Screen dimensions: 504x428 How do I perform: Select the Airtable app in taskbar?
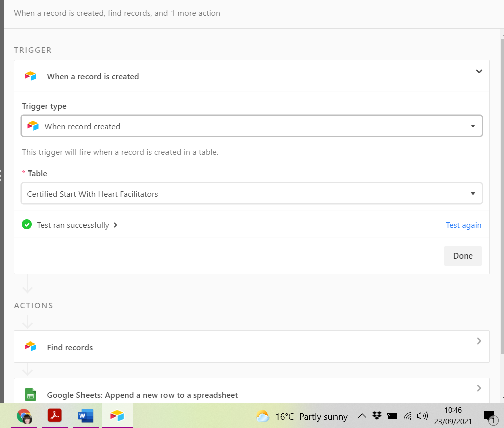pyautogui.click(x=117, y=416)
